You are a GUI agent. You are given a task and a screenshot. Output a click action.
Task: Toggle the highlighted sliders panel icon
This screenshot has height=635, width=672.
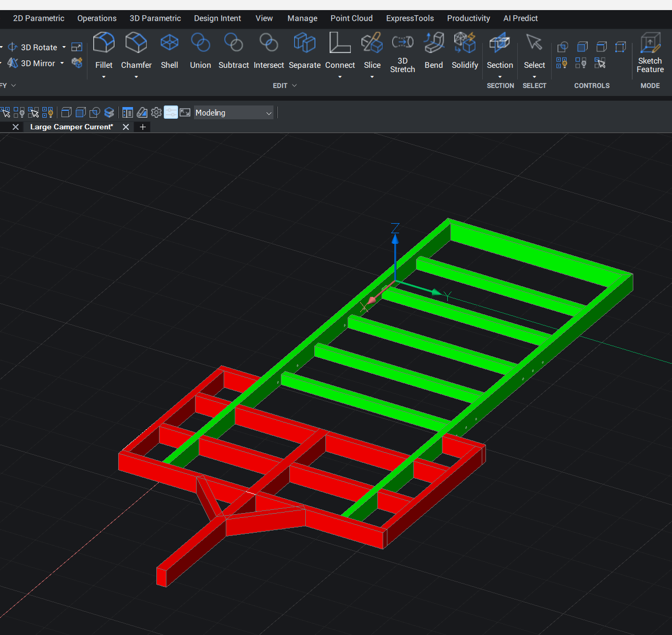coord(171,112)
